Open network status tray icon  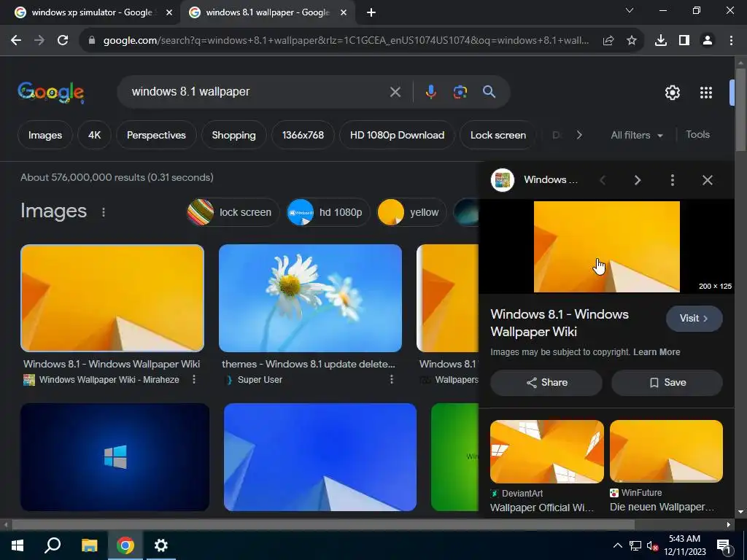click(635, 545)
